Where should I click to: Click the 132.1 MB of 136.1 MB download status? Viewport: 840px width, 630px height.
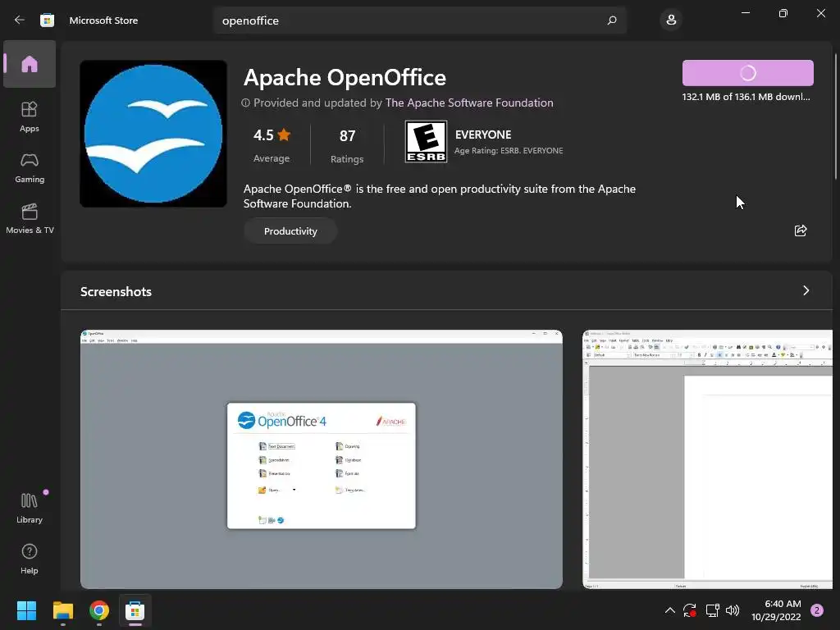[746, 97]
